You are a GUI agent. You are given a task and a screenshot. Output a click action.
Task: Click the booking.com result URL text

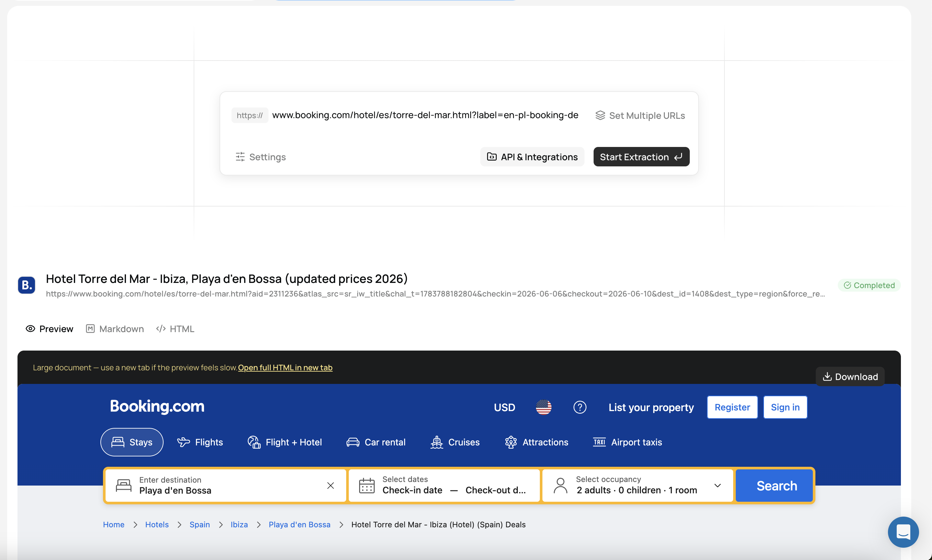click(435, 294)
